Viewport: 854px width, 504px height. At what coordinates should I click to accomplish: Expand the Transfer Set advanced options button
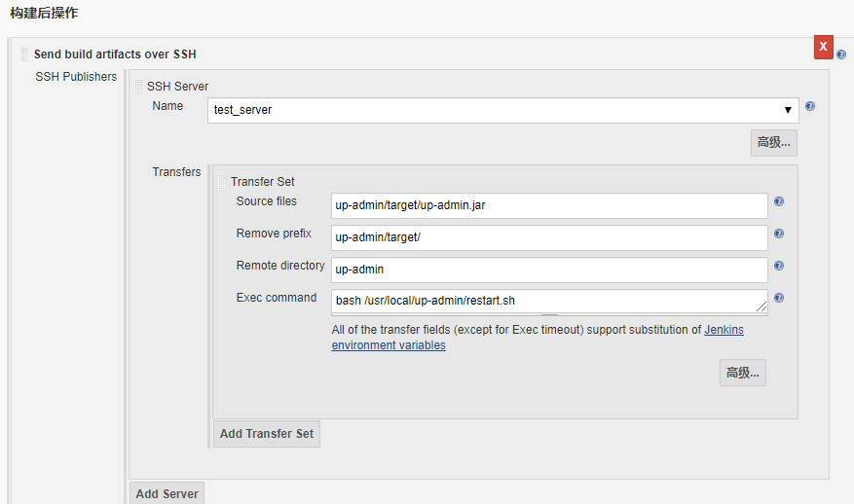(x=743, y=373)
